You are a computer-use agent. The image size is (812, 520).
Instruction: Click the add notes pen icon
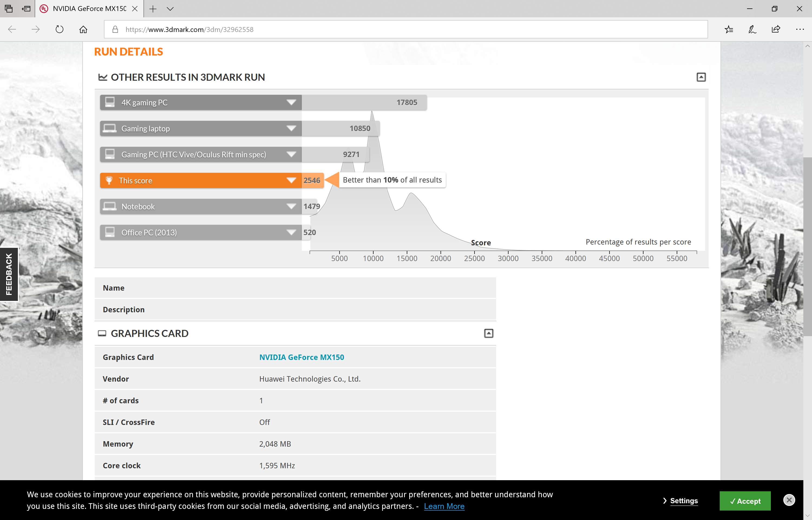pyautogui.click(x=752, y=29)
